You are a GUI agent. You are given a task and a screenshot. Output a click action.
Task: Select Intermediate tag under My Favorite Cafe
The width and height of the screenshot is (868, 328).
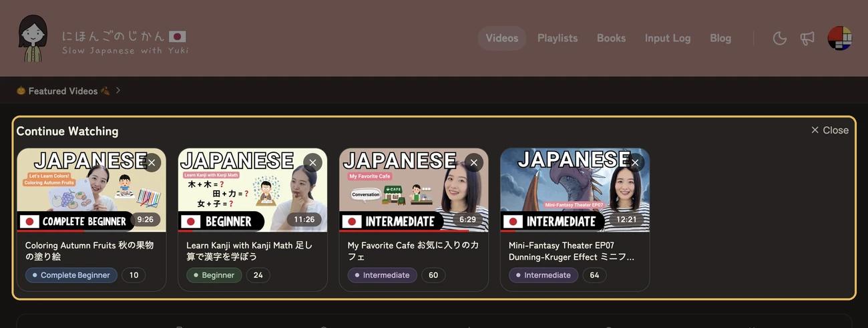point(382,275)
